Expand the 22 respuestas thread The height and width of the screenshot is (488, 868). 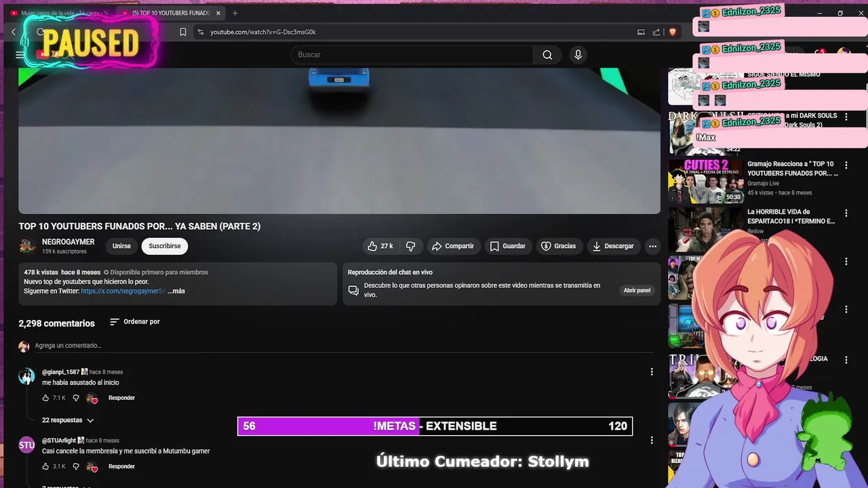pyautogui.click(x=68, y=420)
